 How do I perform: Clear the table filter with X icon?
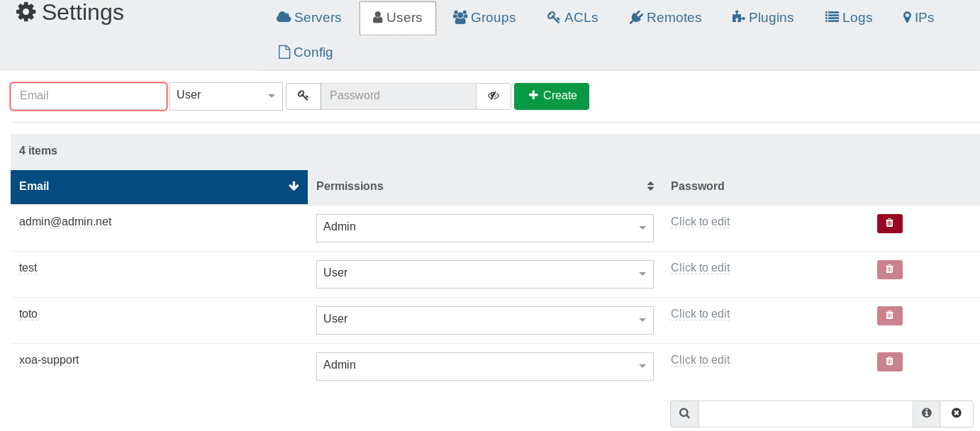tap(956, 413)
